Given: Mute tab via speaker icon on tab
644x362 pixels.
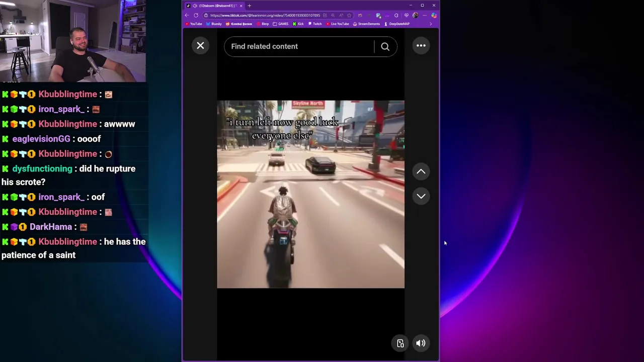Looking at the screenshot, I should coord(195,6).
